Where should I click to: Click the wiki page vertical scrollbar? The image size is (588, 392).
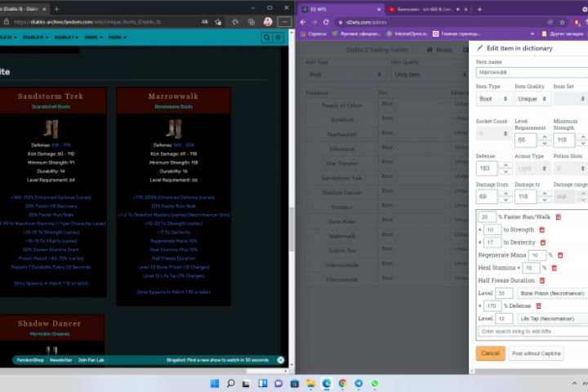tap(292, 229)
